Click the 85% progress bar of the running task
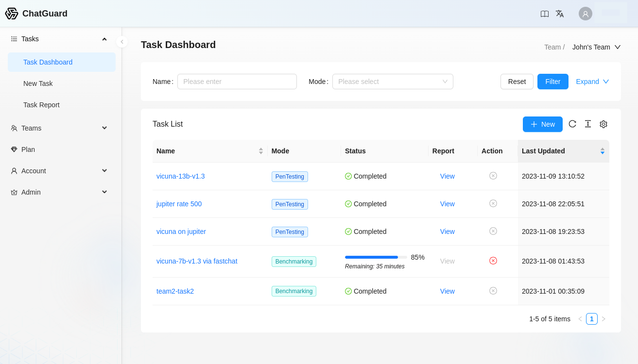 376,257
